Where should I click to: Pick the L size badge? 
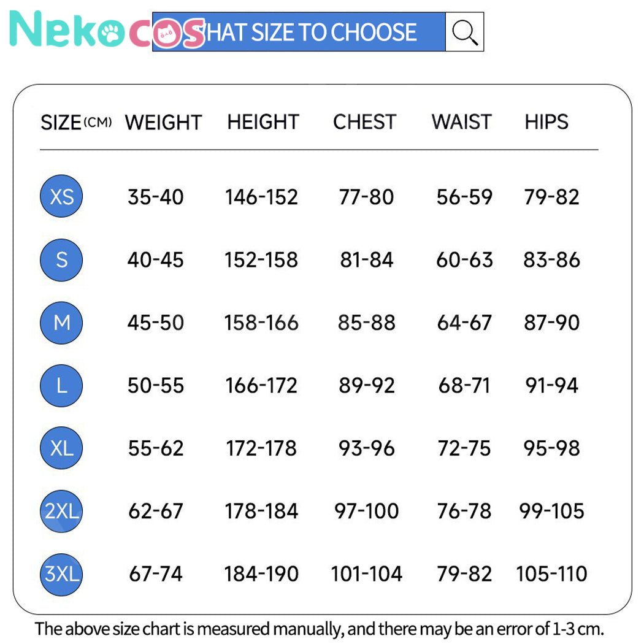[x=61, y=385]
